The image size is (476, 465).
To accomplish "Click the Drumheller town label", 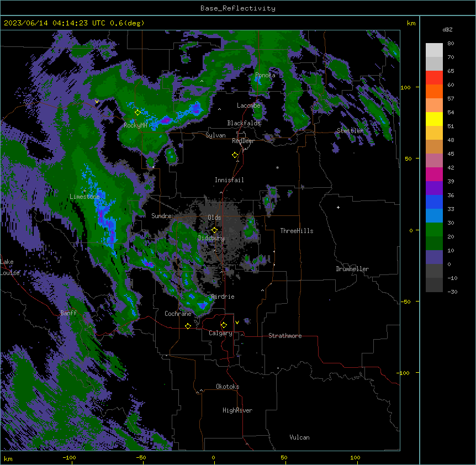I will [x=352, y=269].
